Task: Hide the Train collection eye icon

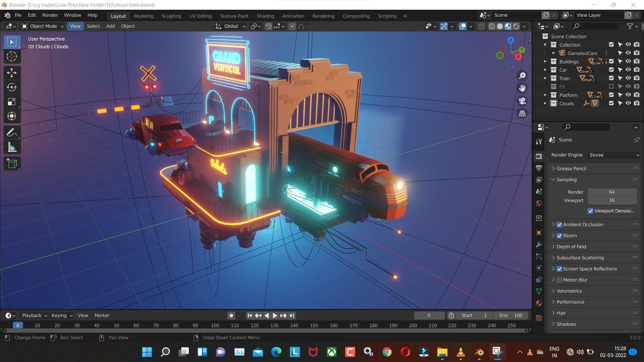Action: point(628,78)
